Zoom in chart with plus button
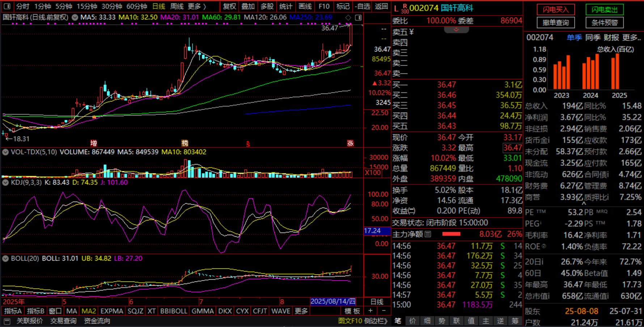Screen dimensions: 644x327 pyautogui.click(x=370, y=311)
